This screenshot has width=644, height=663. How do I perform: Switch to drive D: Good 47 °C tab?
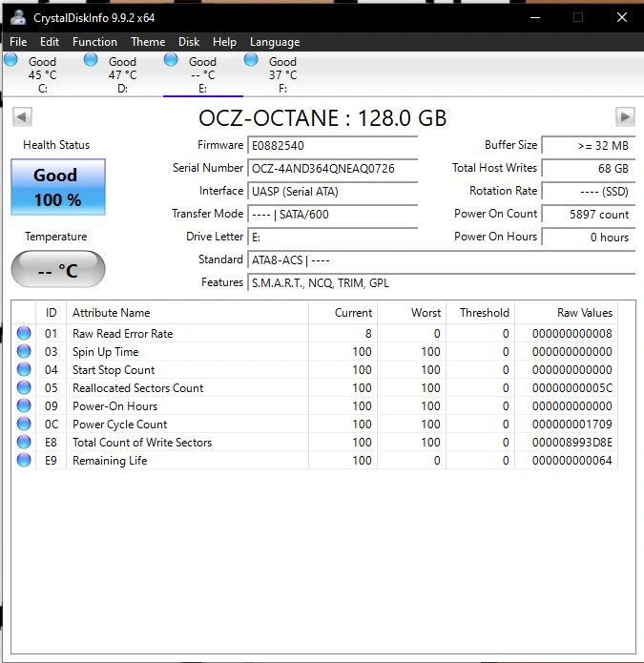tap(123, 74)
